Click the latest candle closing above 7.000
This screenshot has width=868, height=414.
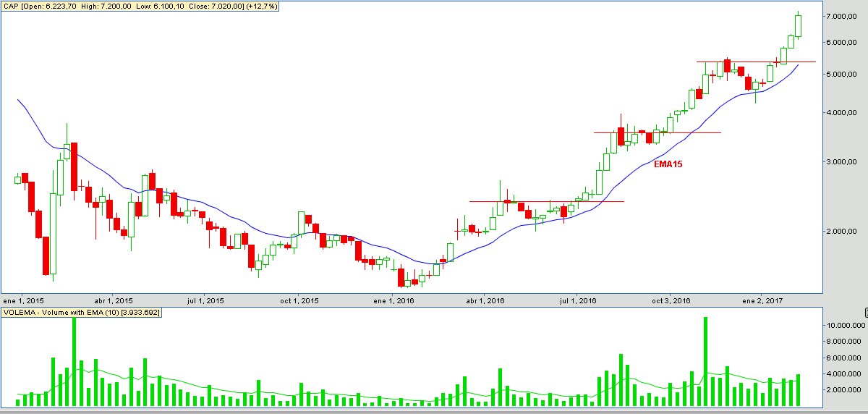(x=798, y=25)
